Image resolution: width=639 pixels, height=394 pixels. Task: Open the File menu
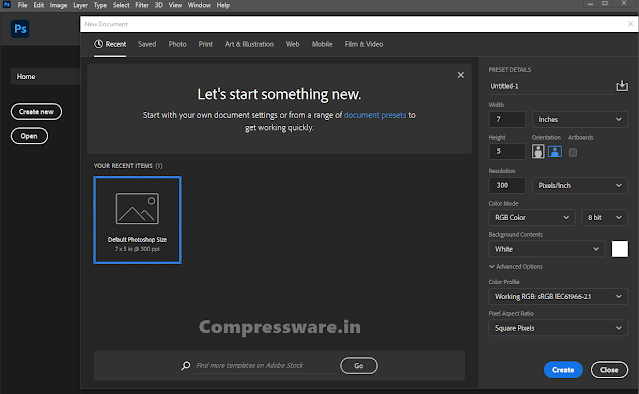22,5
